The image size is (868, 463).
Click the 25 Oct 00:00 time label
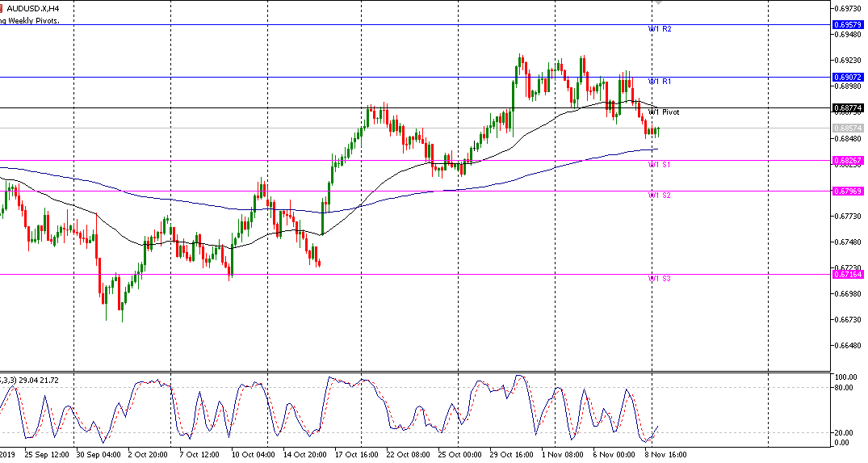click(x=459, y=455)
